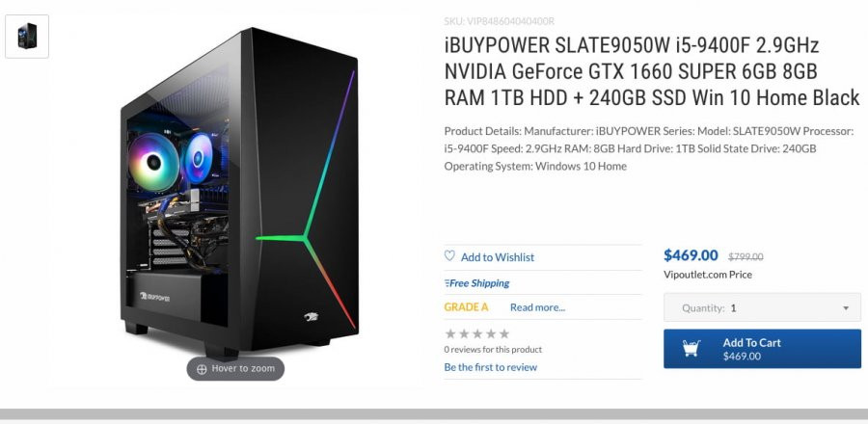868x424 pixels.
Task: Click the shopping cart icon in Add To Cart
Action: 691,348
